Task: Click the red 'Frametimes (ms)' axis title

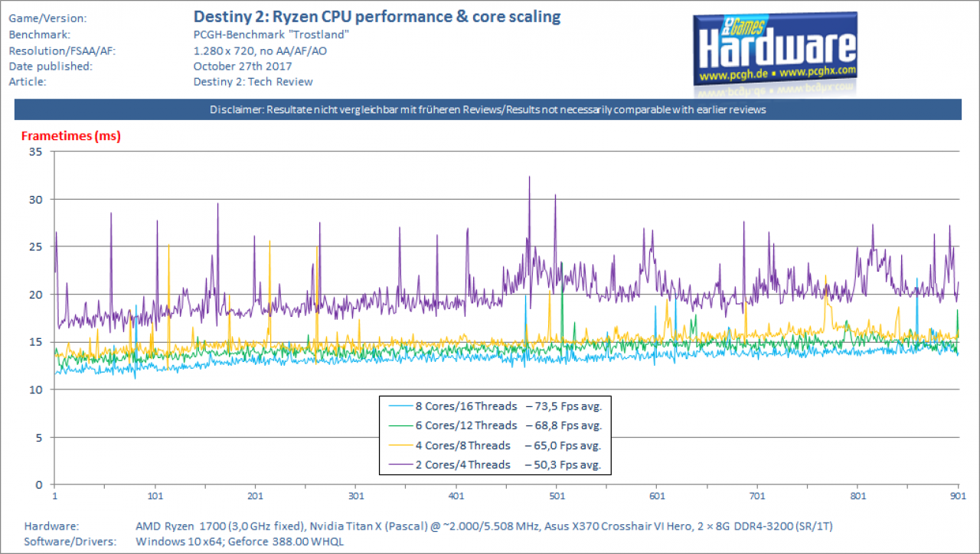Action: tap(70, 136)
